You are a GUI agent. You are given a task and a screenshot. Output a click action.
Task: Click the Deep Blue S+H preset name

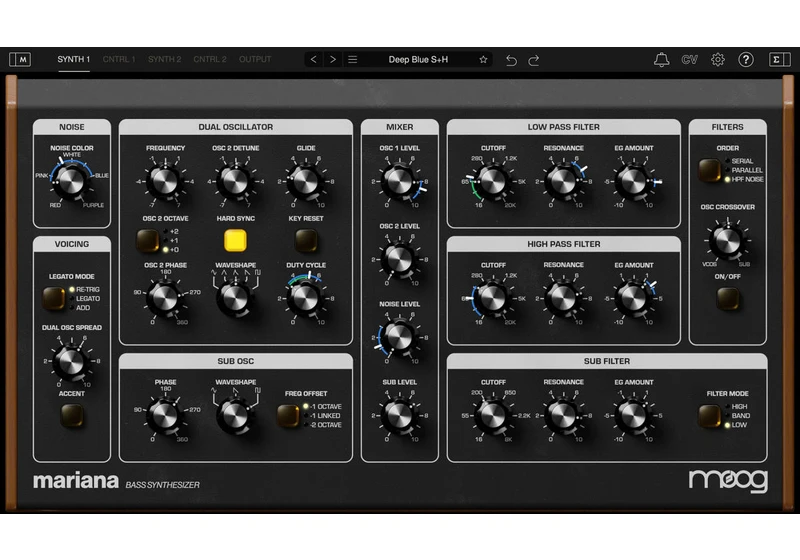tap(418, 60)
